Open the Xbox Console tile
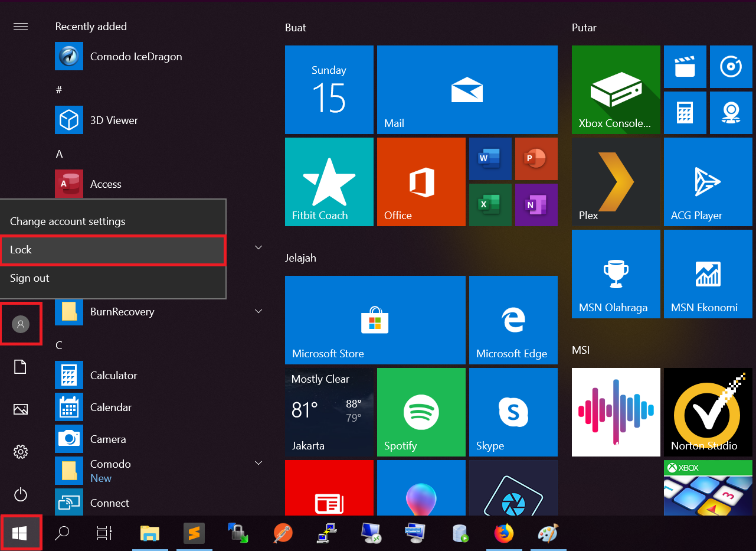Viewport: 756px width, 551px height. [x=616, y=90]
